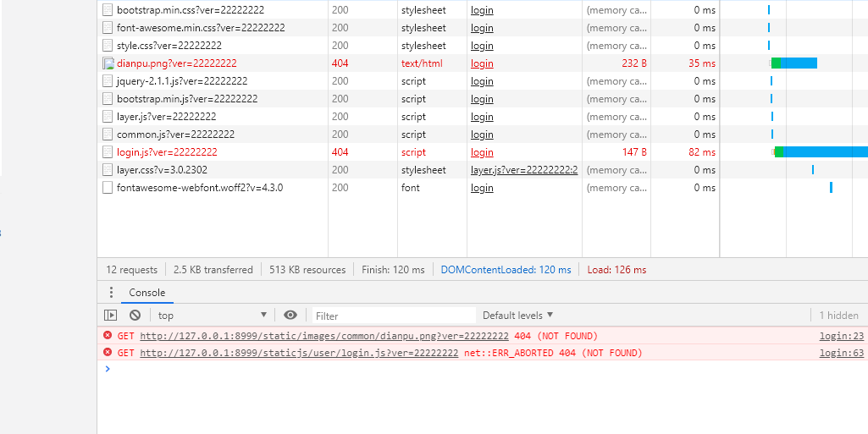This screenshot has width=868, height=434.
Task: Click icon next to fontawesome-webfont.woff2
Action: 108,188
